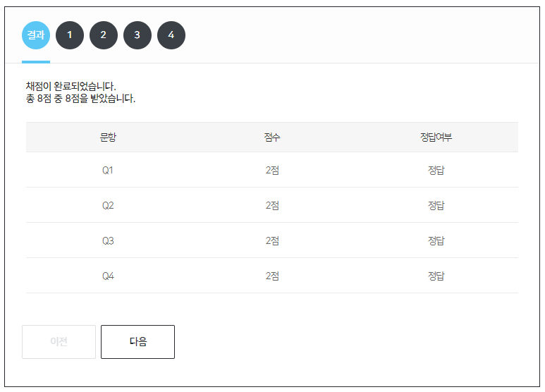Click the 다음 button

[137, 342]
